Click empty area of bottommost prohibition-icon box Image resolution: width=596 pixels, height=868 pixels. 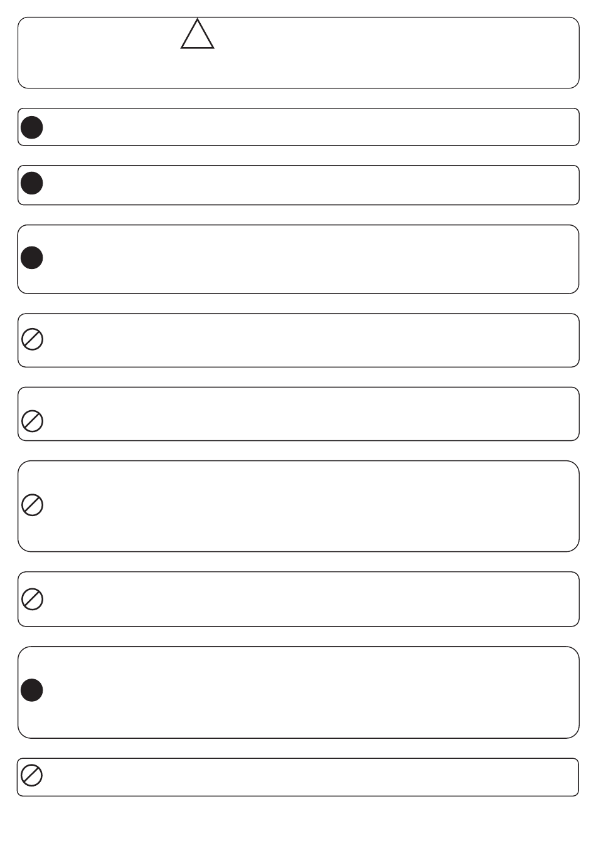click(311, 777)
